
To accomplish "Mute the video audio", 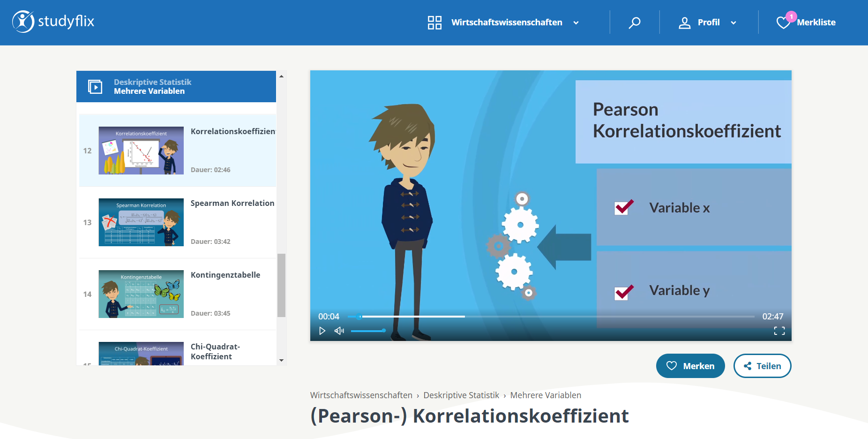I will (x=339, y=331).
